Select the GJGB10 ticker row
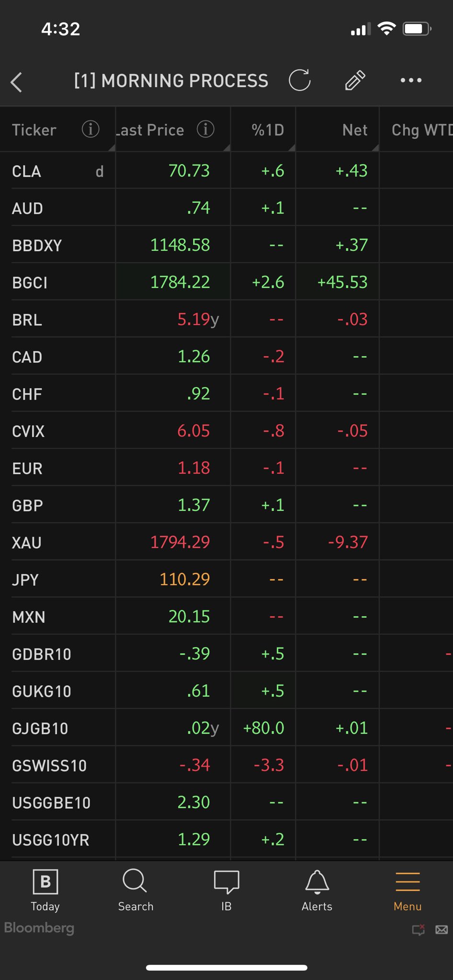This screenshot has width=453, height=980. [x=40, y=729]
